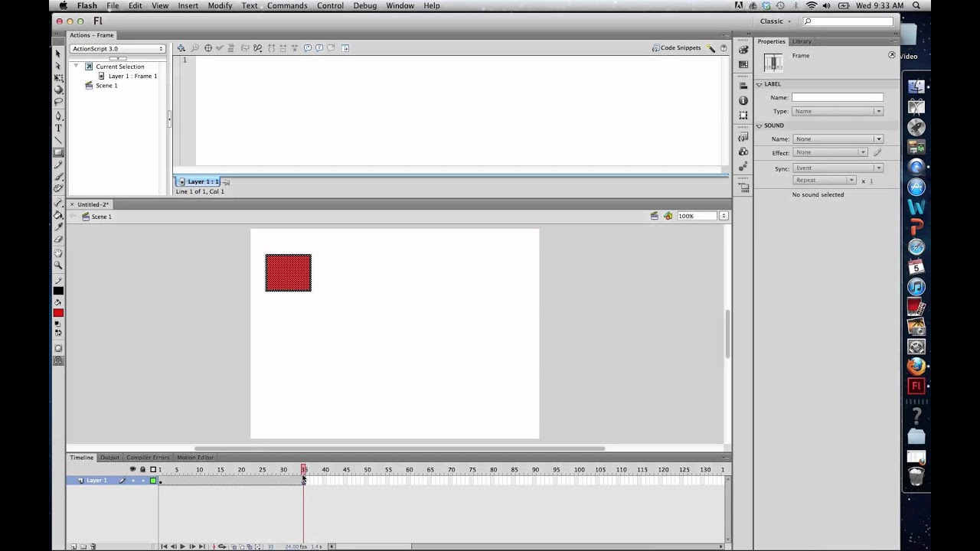The height and width of the screenshot is (551, 980).
Task: Select the Text tool
Action: point(58,128)
